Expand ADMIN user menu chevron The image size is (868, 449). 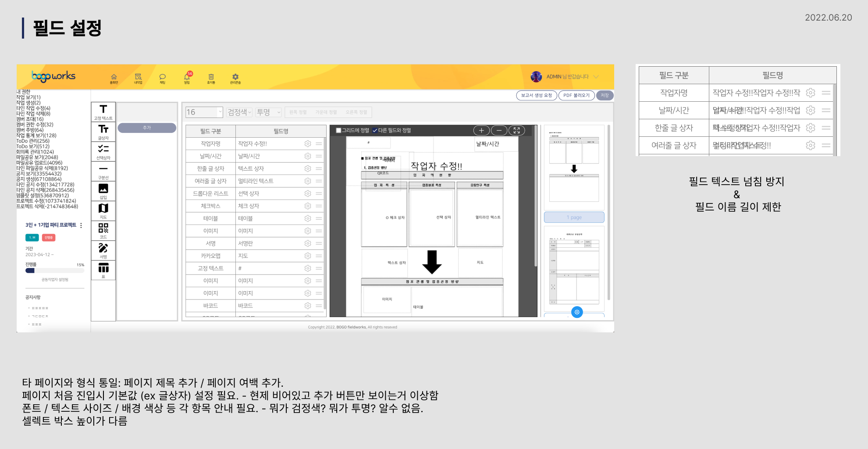(x=596, y=77)
